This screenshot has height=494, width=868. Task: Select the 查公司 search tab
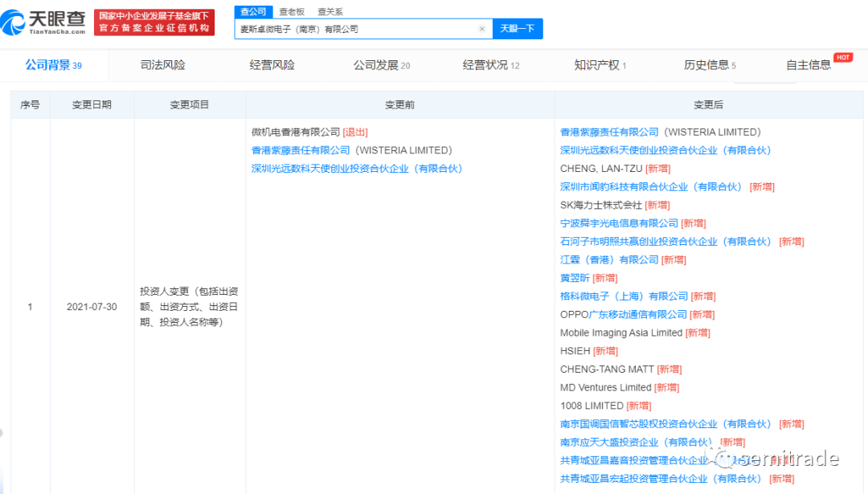tap(253, 11)
